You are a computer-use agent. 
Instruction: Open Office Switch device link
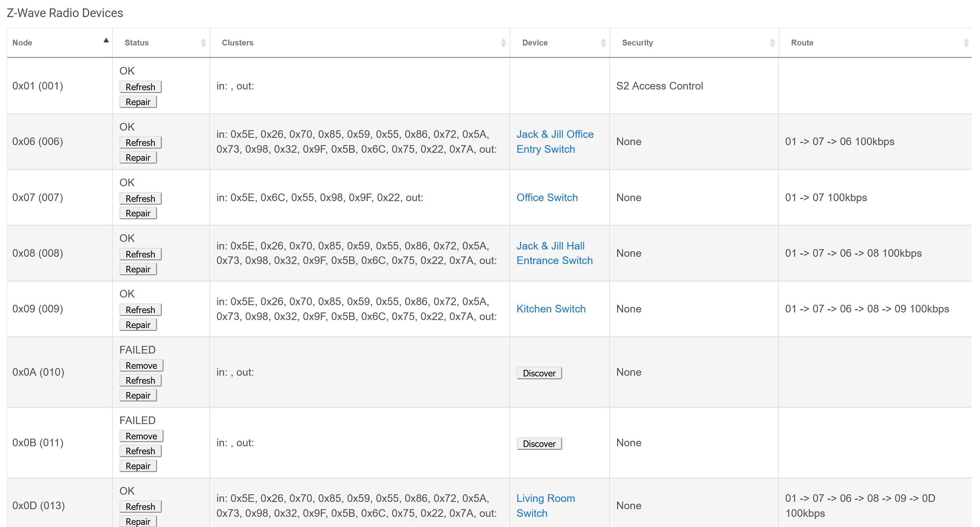coord(547,197)
